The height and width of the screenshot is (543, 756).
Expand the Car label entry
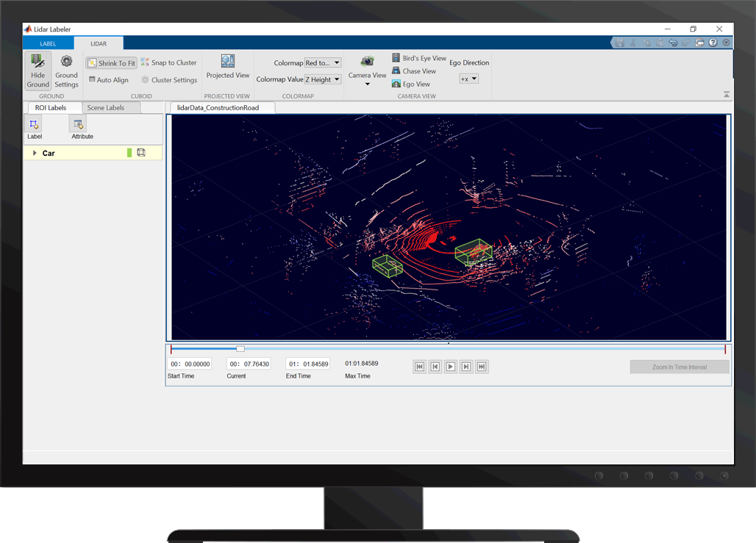tap(33, 152)
